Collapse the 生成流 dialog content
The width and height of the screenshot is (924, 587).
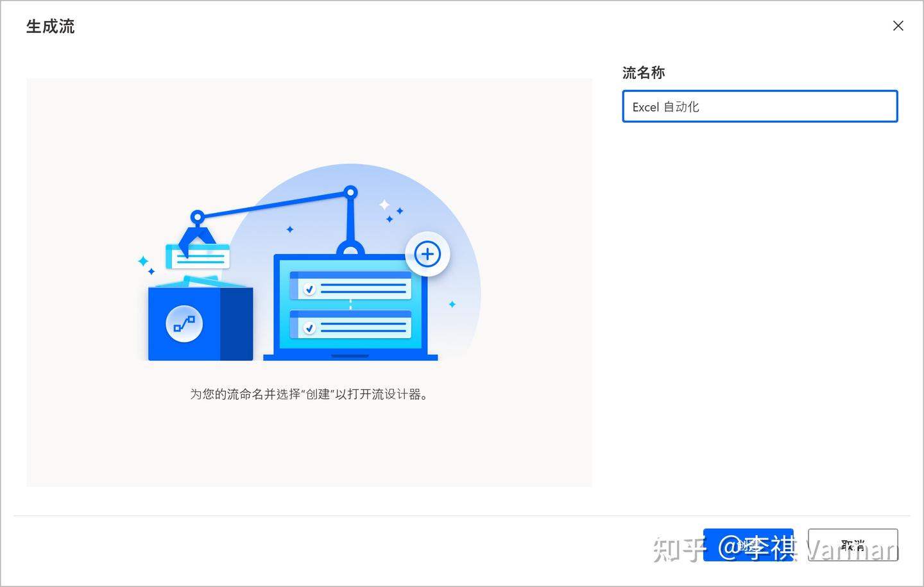898,26
